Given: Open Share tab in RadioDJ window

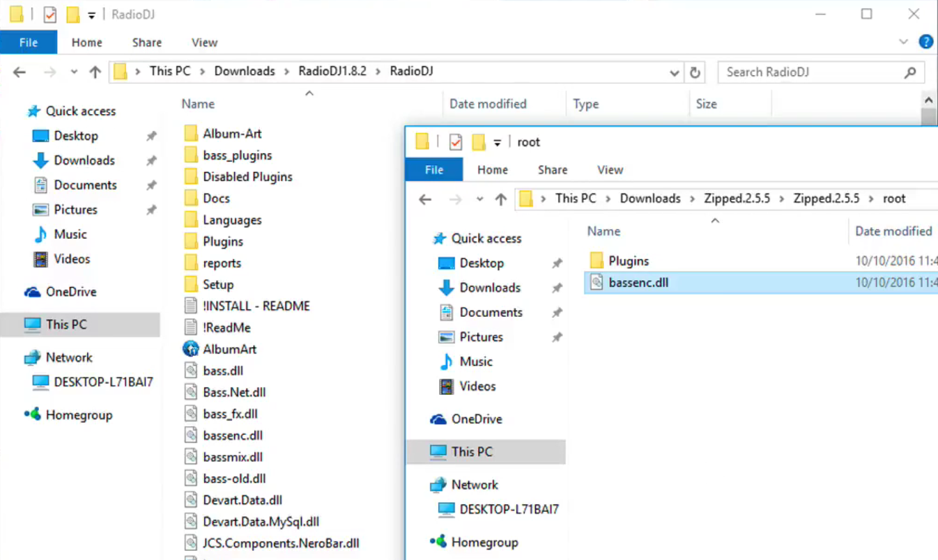Looking at the screenshot, I should click(x=147, y=42).
